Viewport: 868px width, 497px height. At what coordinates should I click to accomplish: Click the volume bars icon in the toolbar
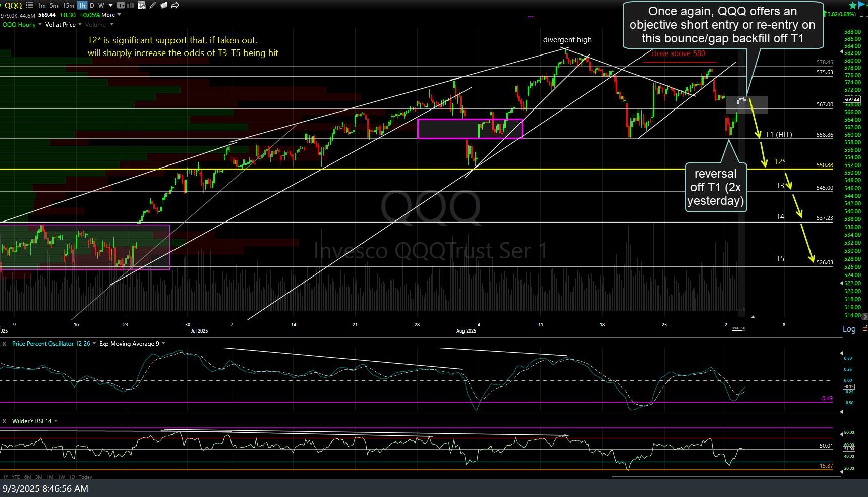pyautogui.click(x=130, y=5)
